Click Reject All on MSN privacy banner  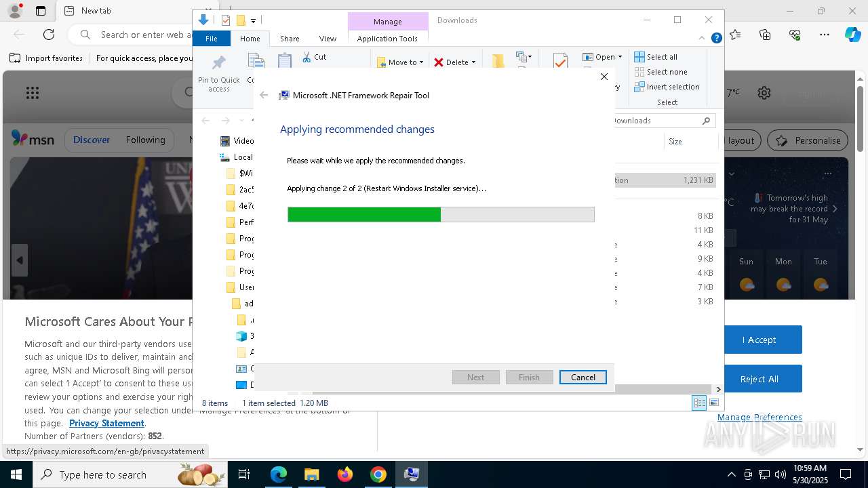[759, 379]
